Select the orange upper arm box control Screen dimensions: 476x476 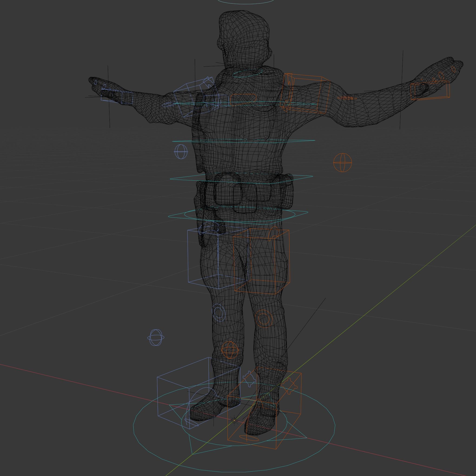305,94
